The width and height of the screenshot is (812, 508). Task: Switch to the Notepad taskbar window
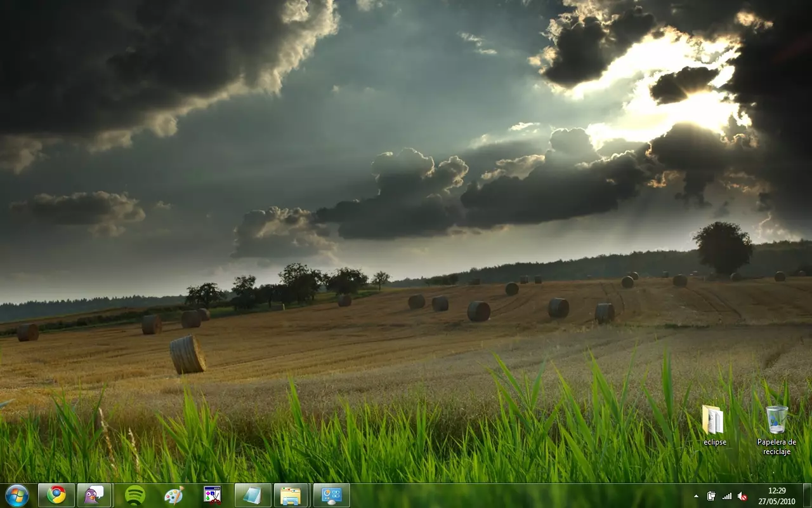click(252, 495)
